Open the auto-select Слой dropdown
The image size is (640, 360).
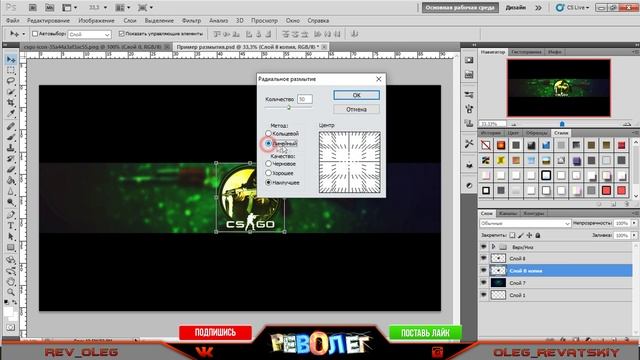(x=89, y=34)
